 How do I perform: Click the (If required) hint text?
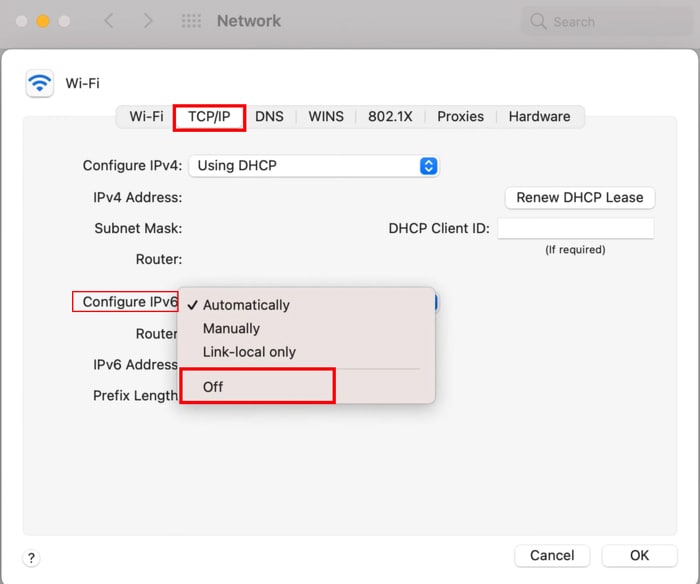click(x=575, y=250)
